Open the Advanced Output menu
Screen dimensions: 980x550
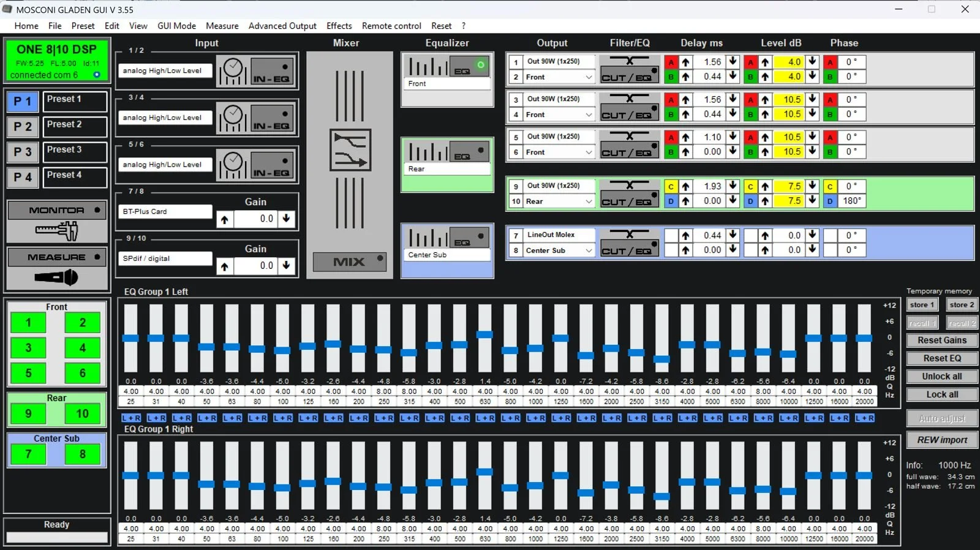click(x=282, y=26)
